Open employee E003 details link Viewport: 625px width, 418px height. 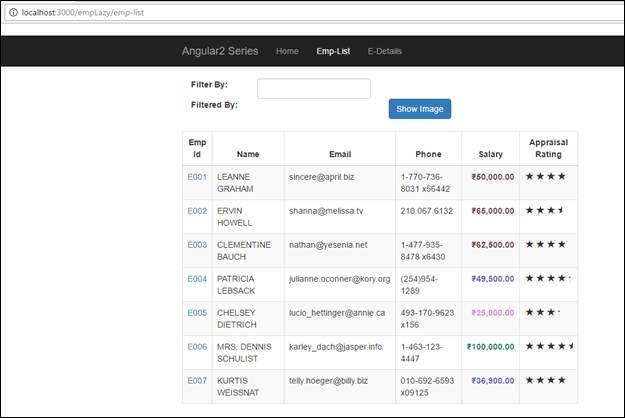coord(197,245)
